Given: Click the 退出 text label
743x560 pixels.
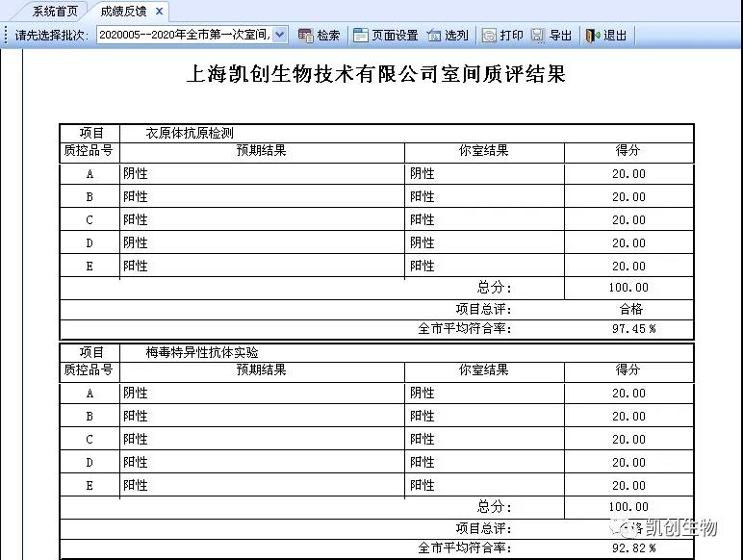Looking at the screenshot, I should [x=615, y=36].
